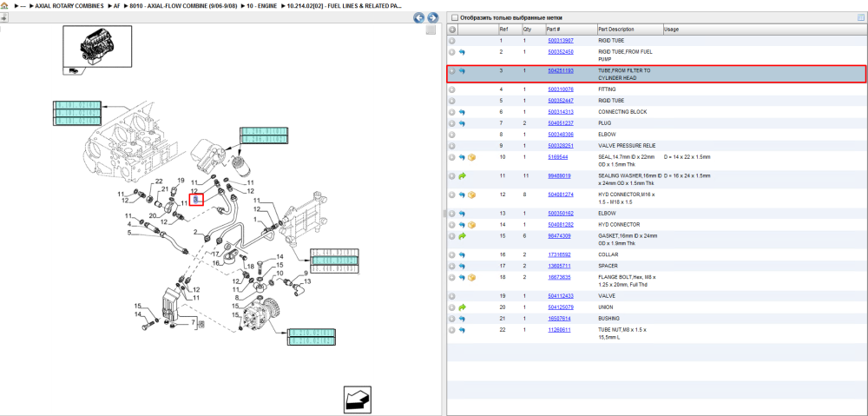Image resolution: width=868 pixels, height=416 pixels.
Task: Click blue arrow for PLUG row
Action: pyautogui.click(x=462, y=123)
